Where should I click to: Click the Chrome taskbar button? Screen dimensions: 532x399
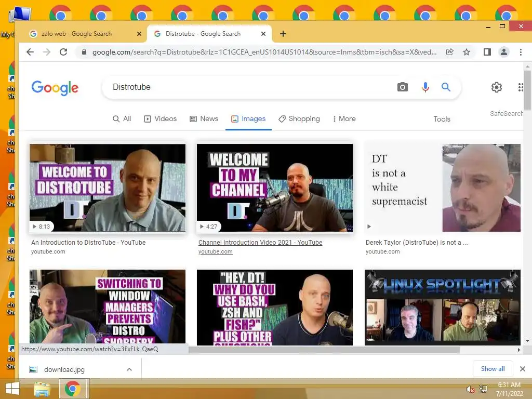pos(73,389)
